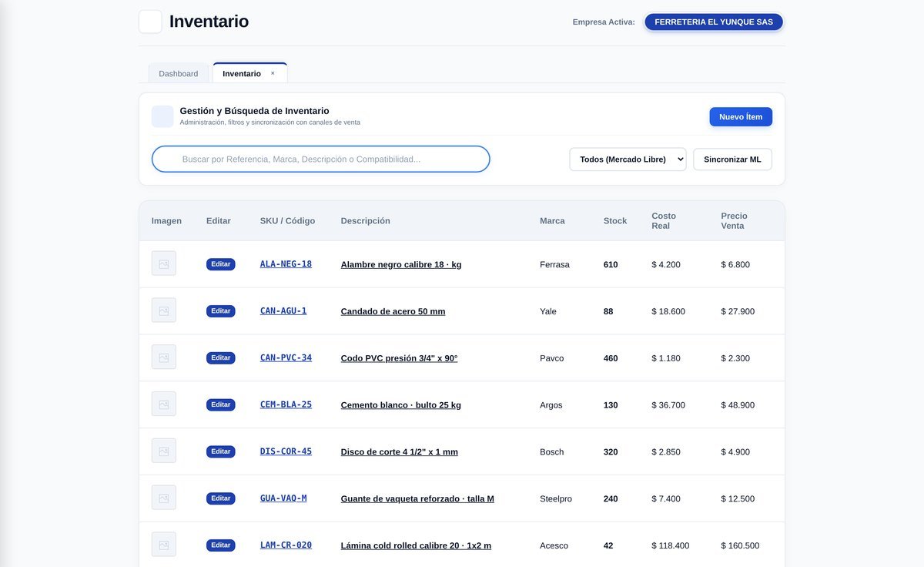Click the image placeholder for Alambre negro row
Screen dimensions: 924x567
(164, 263)
